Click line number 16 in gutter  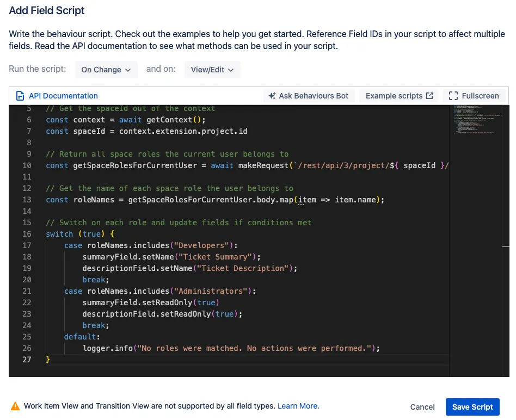[x=27, y=234]
